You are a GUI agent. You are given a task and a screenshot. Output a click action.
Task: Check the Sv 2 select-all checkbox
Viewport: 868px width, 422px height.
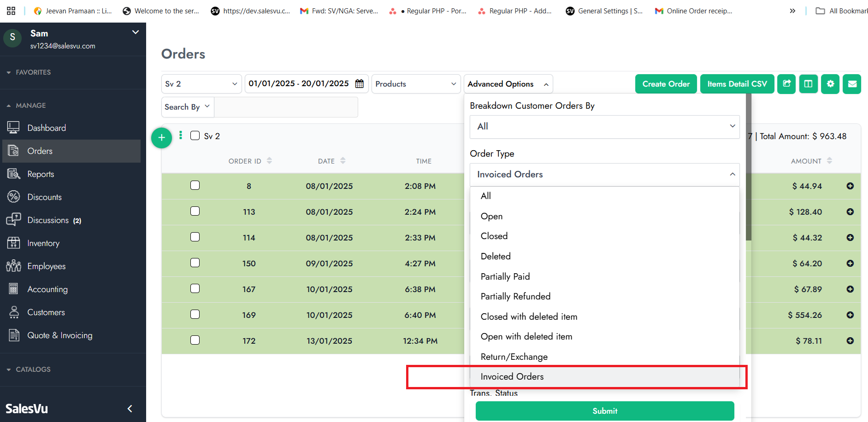[x=195, y=135]
